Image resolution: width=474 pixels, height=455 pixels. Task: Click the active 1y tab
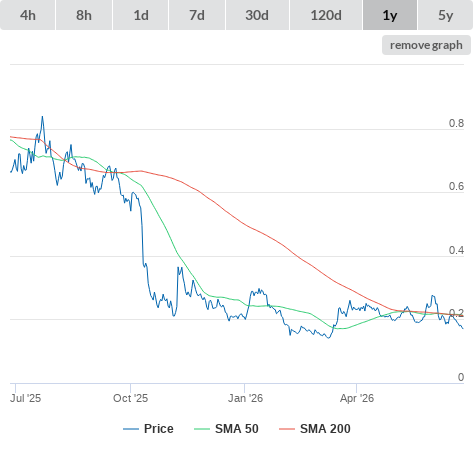point(390,15)
